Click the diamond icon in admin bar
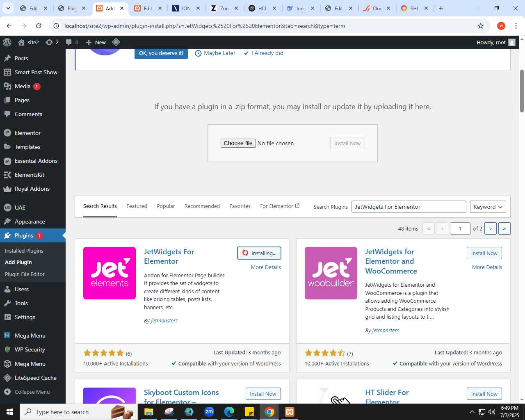This screenshot has height=420, width=525. 116,42
